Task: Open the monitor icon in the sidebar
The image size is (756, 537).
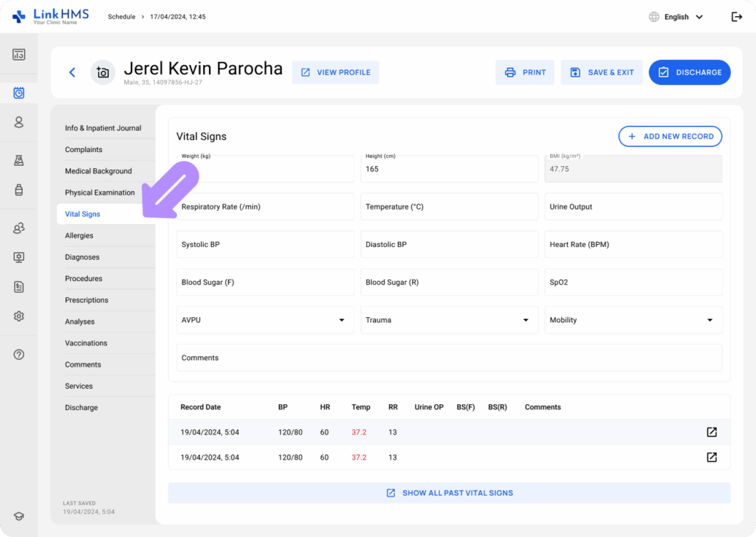Action: tap(18, 257)
